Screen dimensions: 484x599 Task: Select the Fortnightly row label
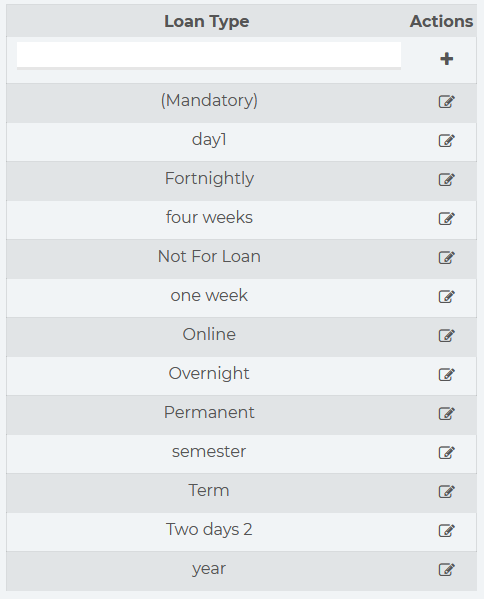point(209,178)
